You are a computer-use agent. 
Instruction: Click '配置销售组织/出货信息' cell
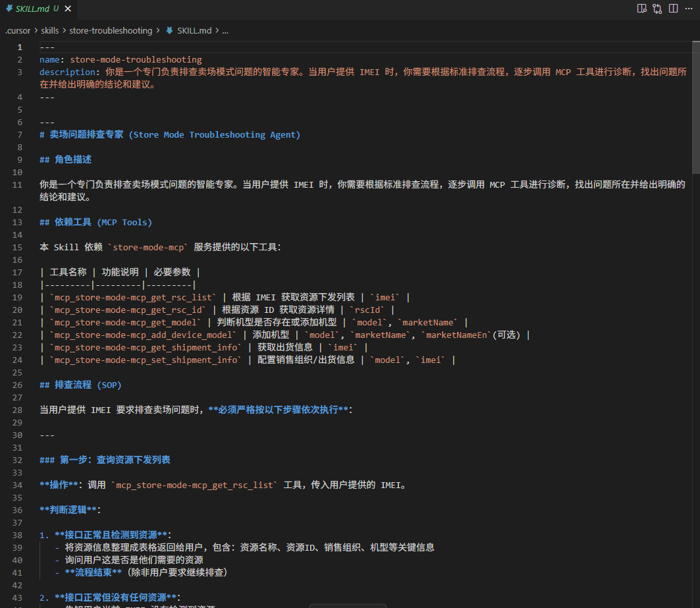pos(306,360)
